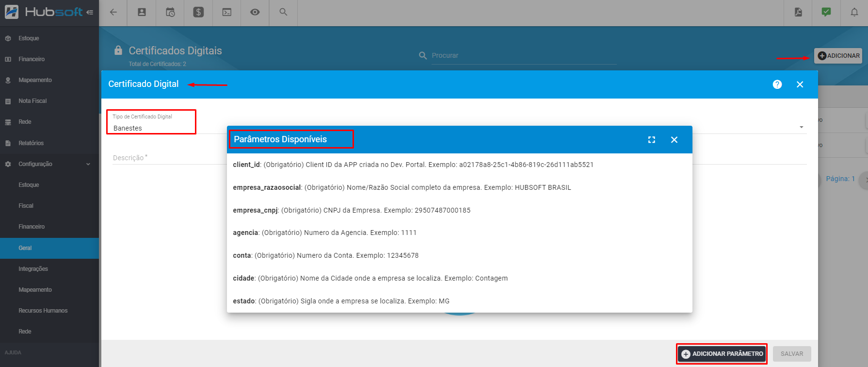The height and width of the screenshot is (367, 868).
Task: Click the conta parameter line
Action: coord(325,255)
